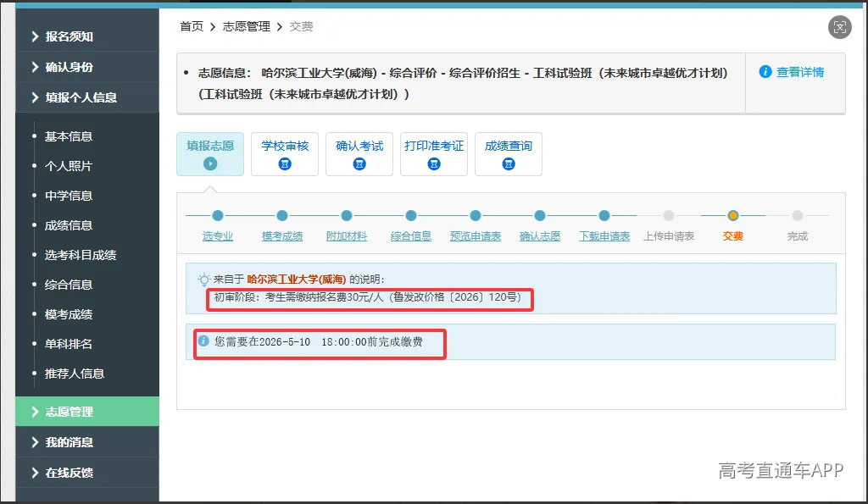Click the 模考成绩 step link
Viewport: 868px width, 504px height.
[282, 236]
